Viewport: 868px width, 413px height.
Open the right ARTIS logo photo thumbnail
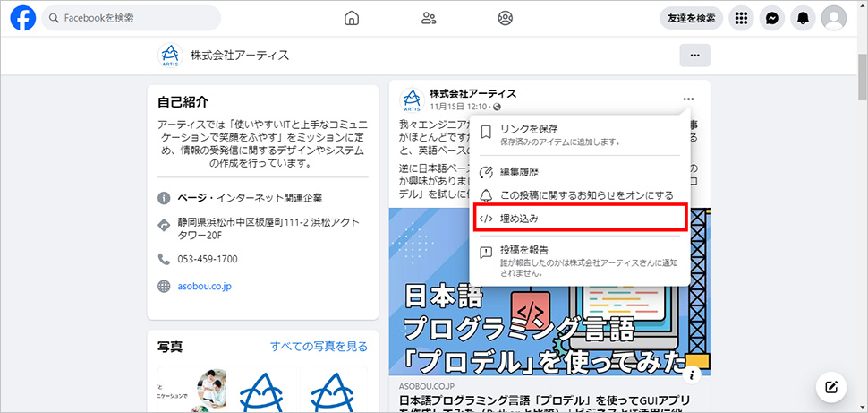334,390
